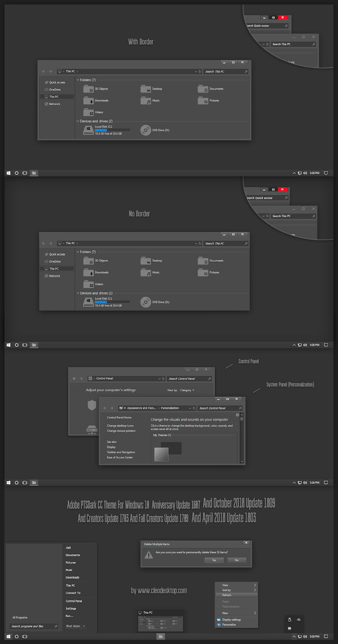Click Taskbar and Navigation link

(121, 452)
